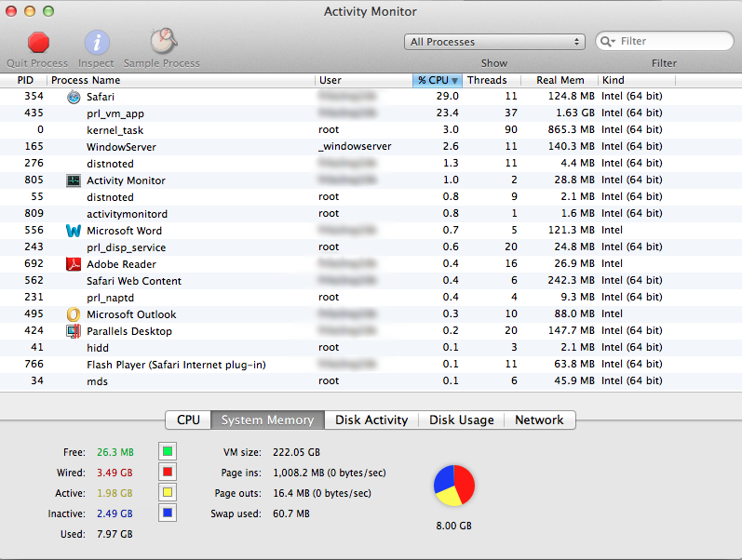The width and height of the screenshot is (742, 560).
Task: Click the Microsoft Word process name
Action: point(124,231)
